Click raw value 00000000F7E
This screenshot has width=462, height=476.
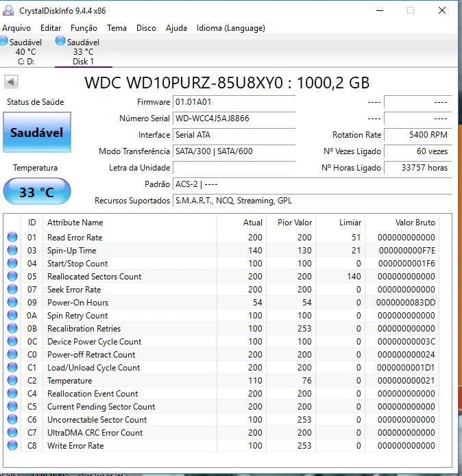pyautogui.click(x=407, y=251)
